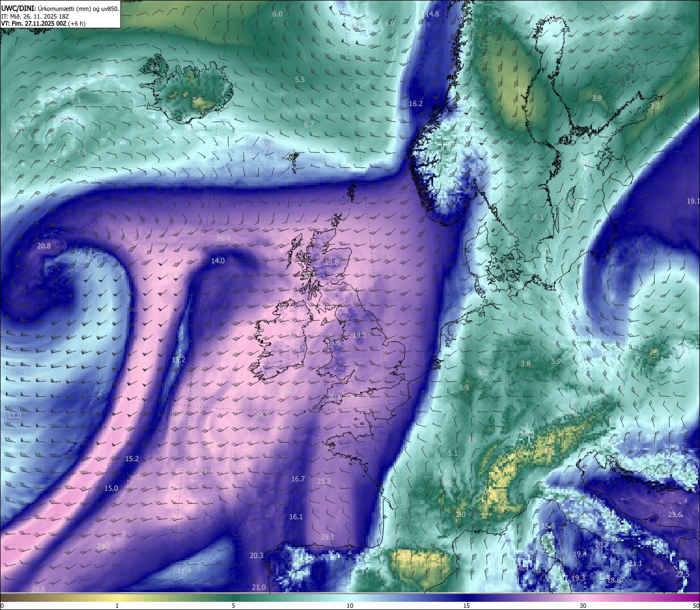The height and width of the screenshot is (610, 700).
Task: Click the 6.5 value label
Action: (x=81, y=152)
